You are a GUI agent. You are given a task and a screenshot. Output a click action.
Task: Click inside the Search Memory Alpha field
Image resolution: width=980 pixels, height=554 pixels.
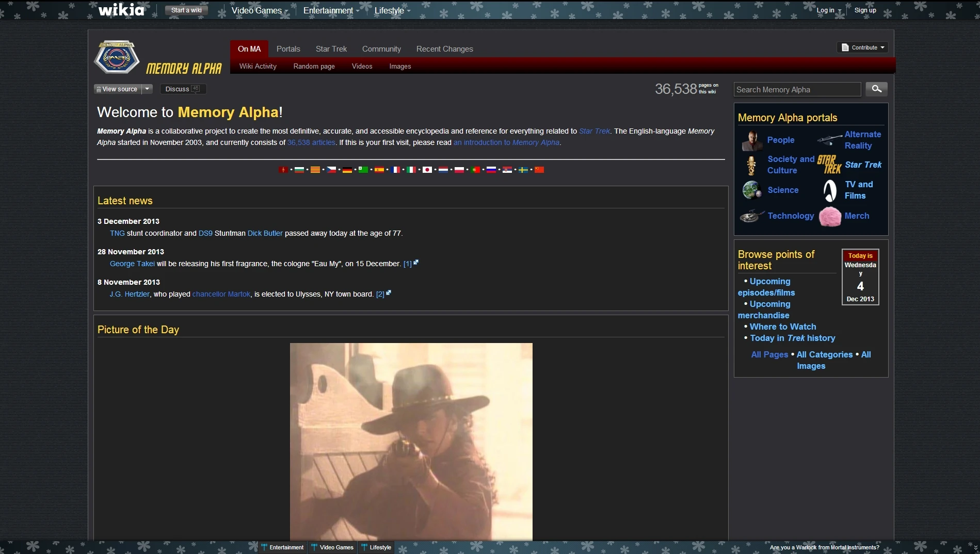pyautogui.click(x=797, y=90)
